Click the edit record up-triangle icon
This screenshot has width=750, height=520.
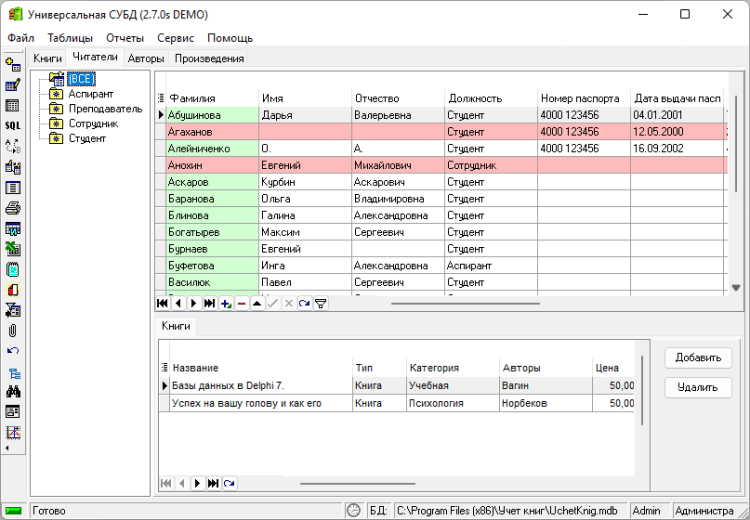[257, 303]
